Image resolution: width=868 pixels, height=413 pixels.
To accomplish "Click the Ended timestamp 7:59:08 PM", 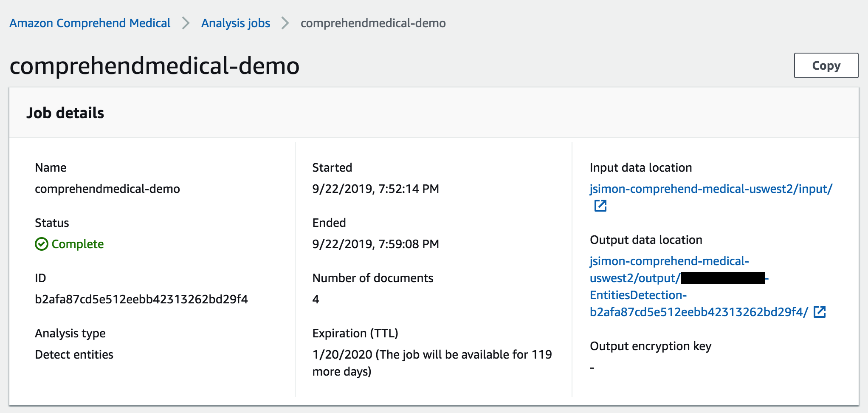I will (375, 244).
